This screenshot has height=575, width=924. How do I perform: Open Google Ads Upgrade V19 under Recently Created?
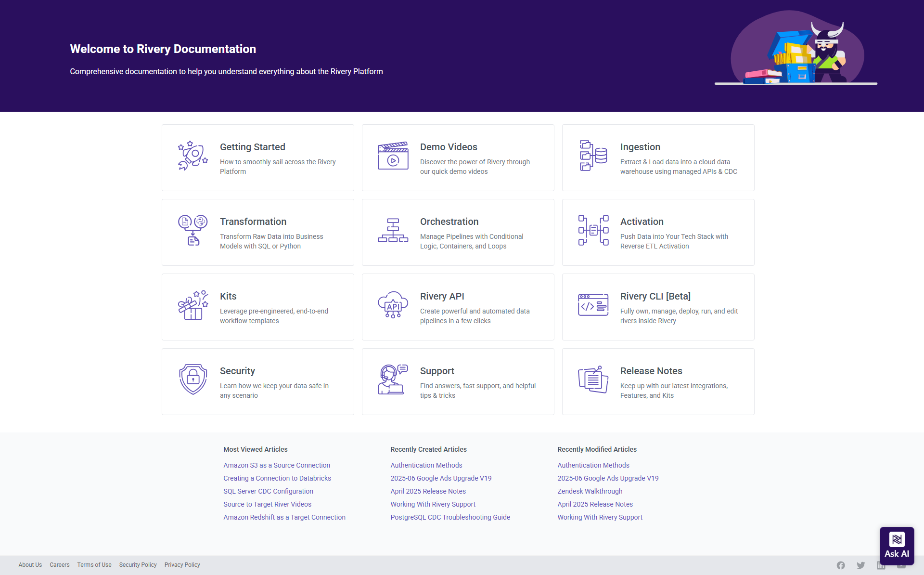[x=441, y=478]
